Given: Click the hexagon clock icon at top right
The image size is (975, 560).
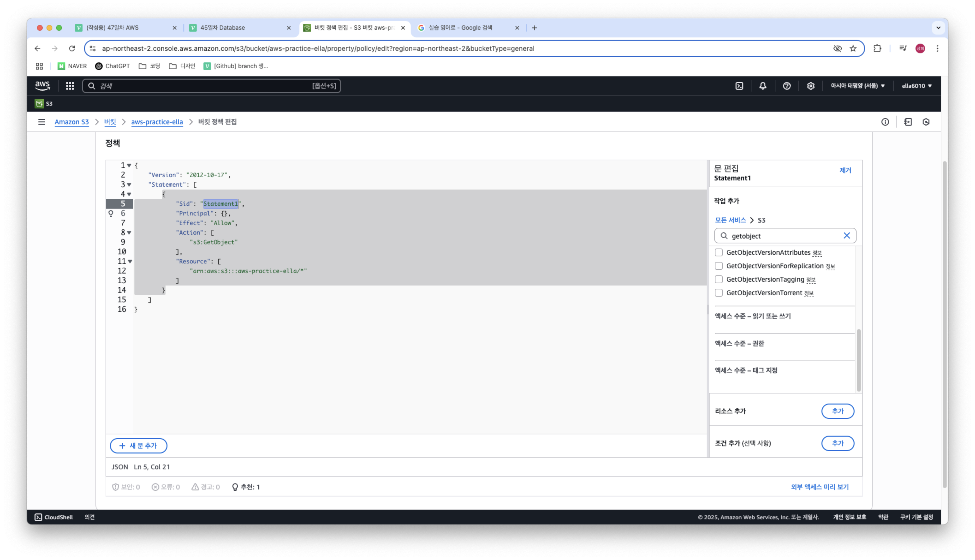Looking at the screenshot, I should [x=926, y=122].
